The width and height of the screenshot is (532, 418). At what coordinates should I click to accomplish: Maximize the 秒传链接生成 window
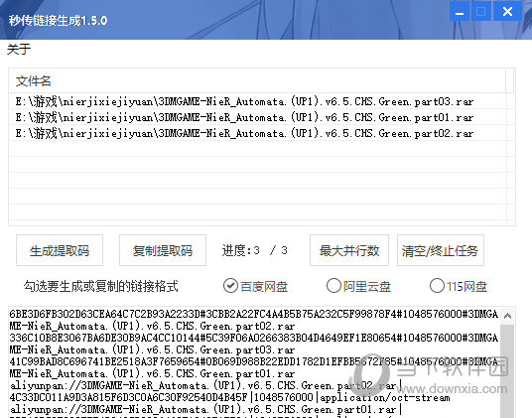480,12
